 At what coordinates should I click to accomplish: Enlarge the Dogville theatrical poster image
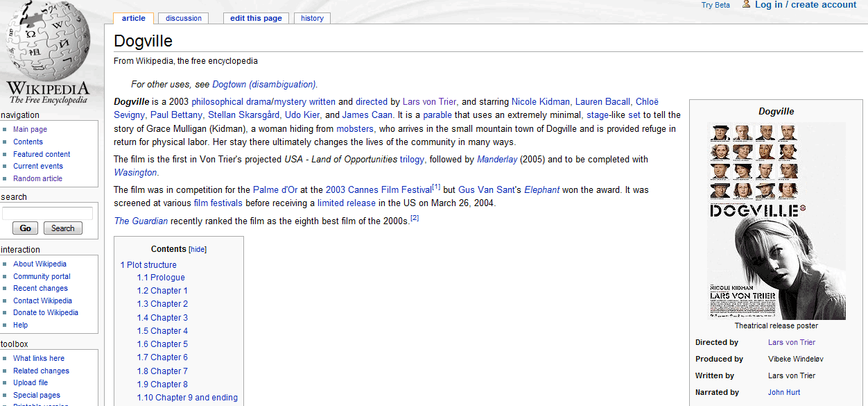[776, 221]
